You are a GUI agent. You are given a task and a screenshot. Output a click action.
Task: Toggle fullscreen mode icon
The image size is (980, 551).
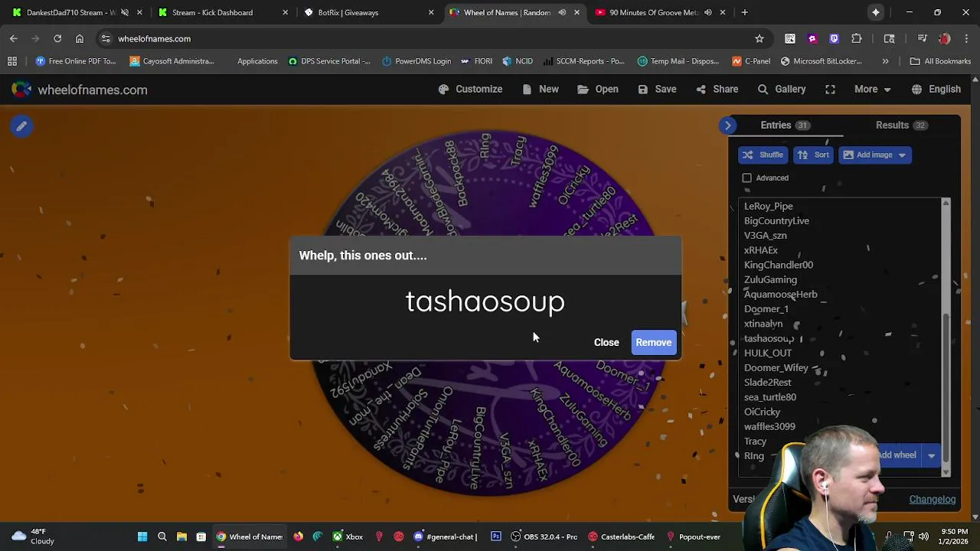[x=830, y=90]
